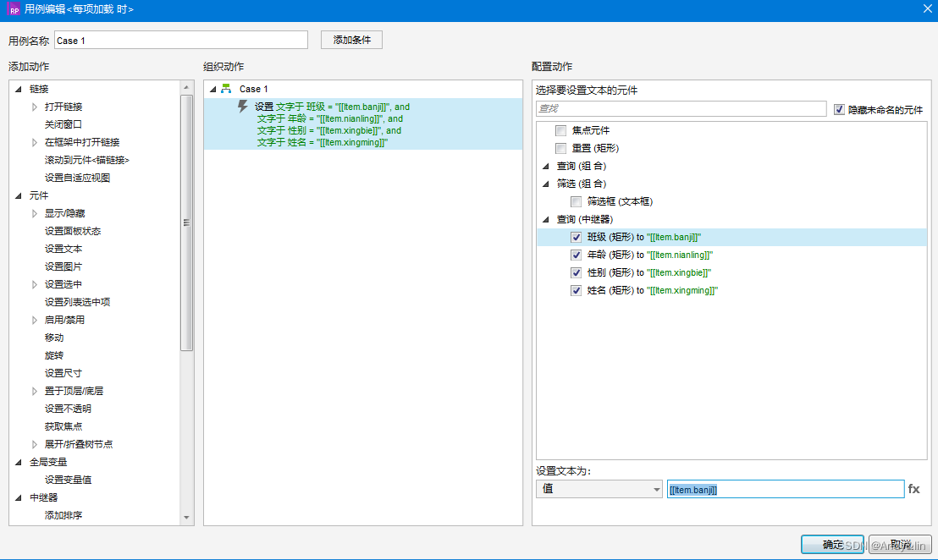Screen dimensions: 938x560
Task: Select 设置自适应视图 action
Action: 77,178
